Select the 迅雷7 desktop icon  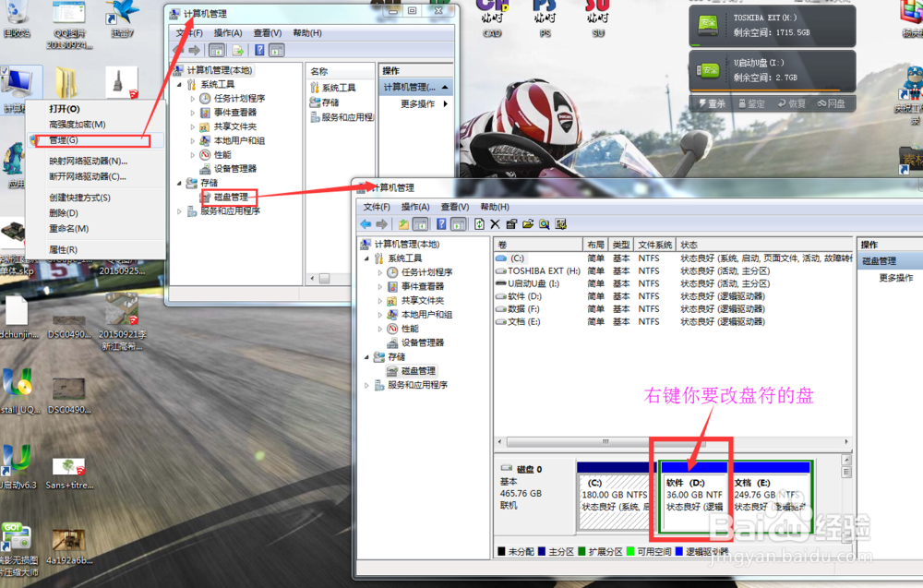click(x=123, y=18)
